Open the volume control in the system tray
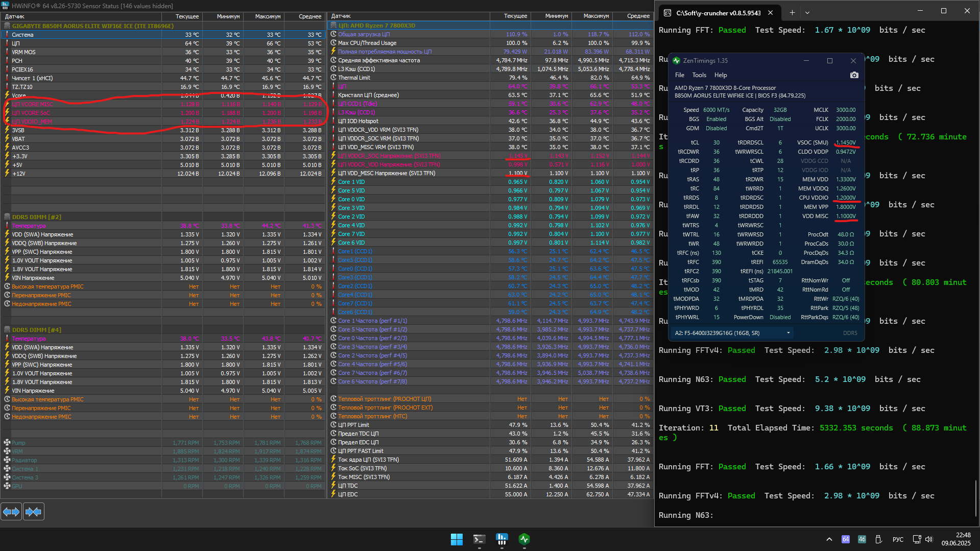Screen dimensions: 980x551 (x=928, y=539)
